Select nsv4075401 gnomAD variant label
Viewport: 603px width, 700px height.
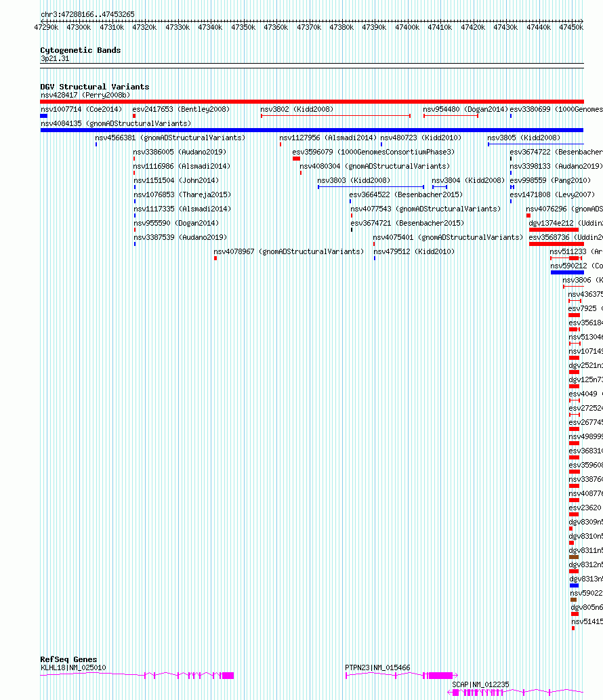pos(448,238)
